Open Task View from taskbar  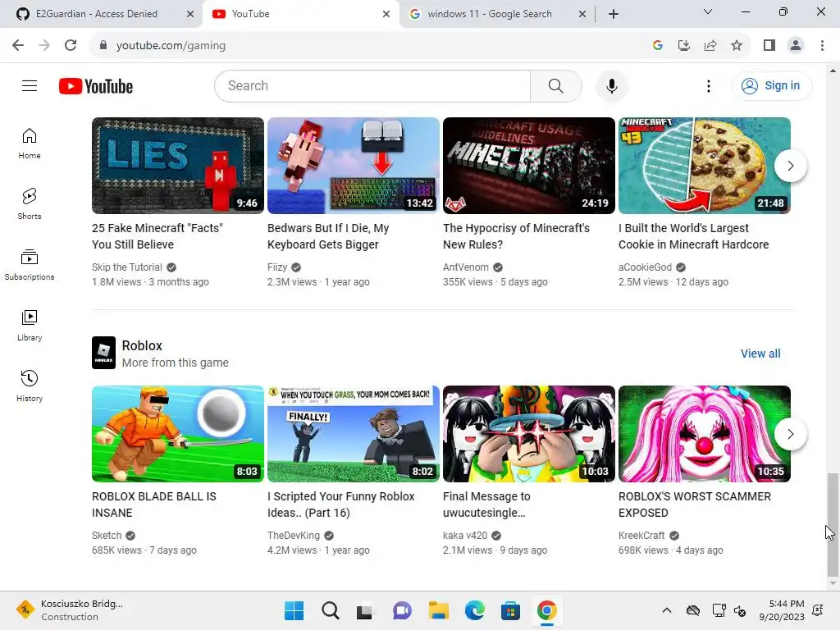[x=365, y=610]
